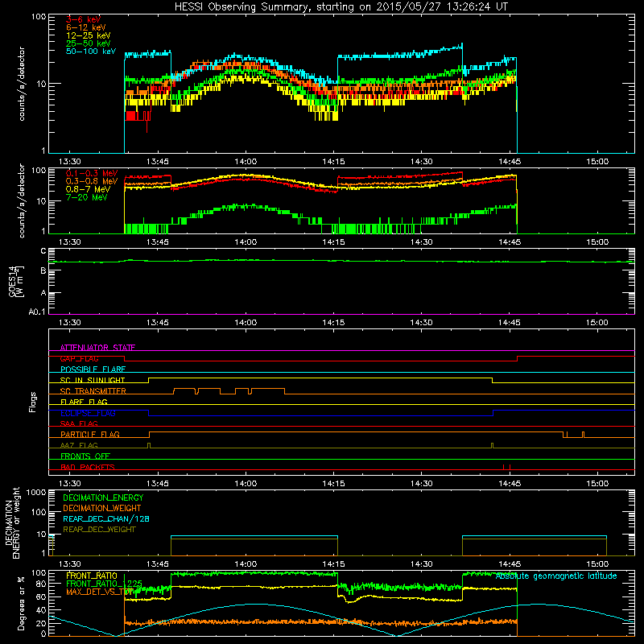Click the 12-25 keV legend entry
This screenshot has width=644, height=644.
point(88,35)
